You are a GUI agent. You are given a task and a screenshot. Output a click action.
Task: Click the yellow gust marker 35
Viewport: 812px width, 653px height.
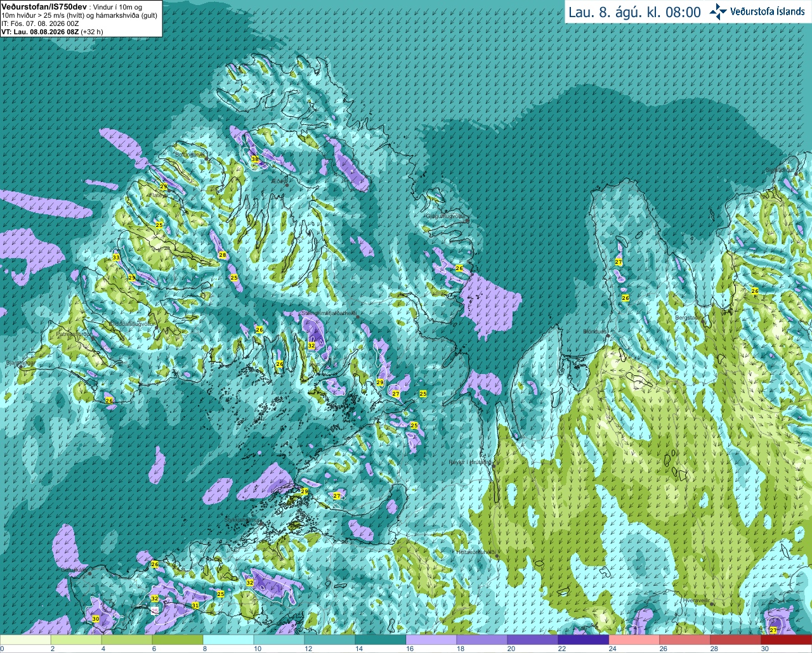point(255,159)
